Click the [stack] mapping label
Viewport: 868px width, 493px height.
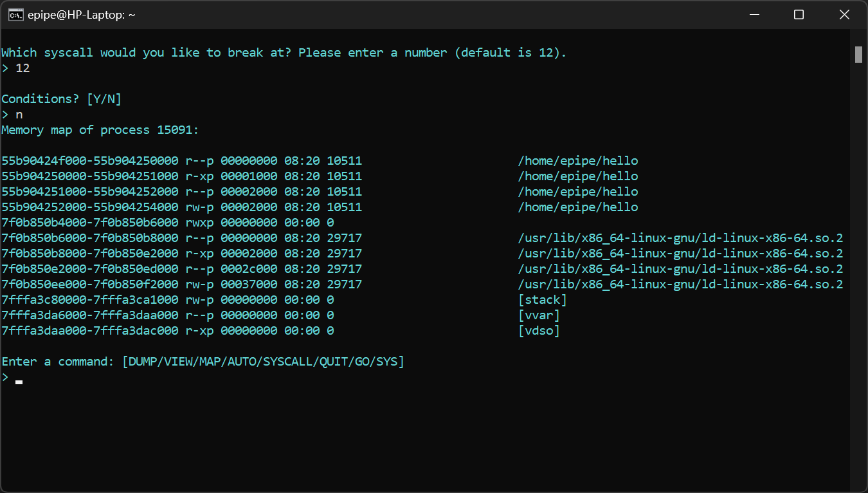tap(542, 300)
